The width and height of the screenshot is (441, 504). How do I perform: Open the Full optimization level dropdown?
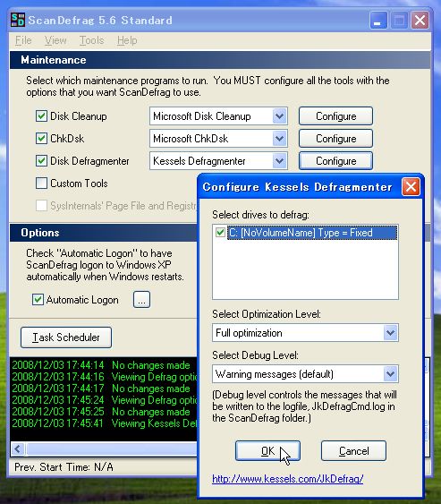(x=390, y=333)
